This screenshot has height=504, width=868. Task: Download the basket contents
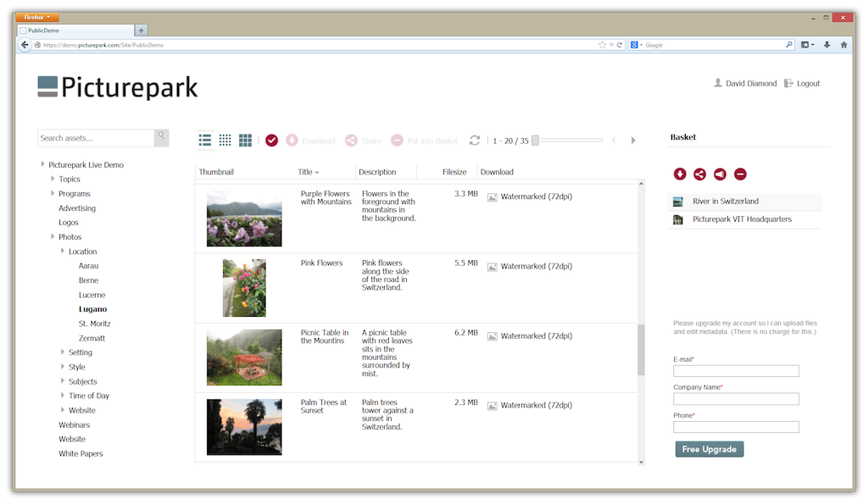coord(680,174)
